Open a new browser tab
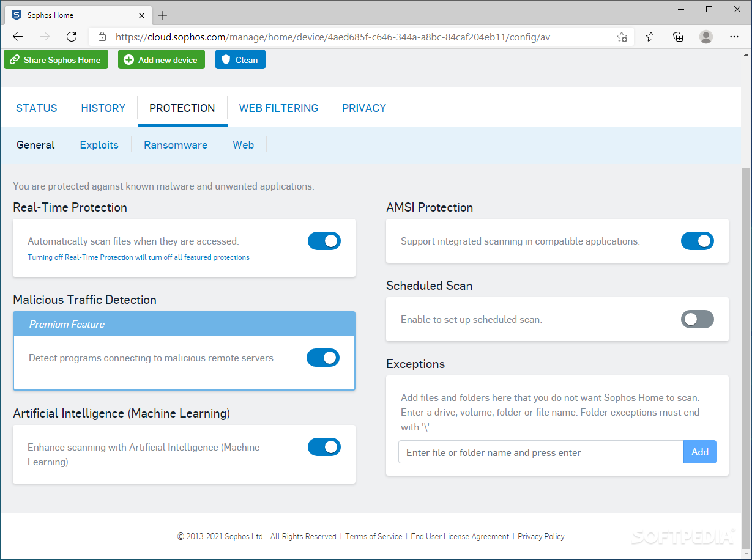Screen dimensions: 752x560 click(x=163, y=15)
